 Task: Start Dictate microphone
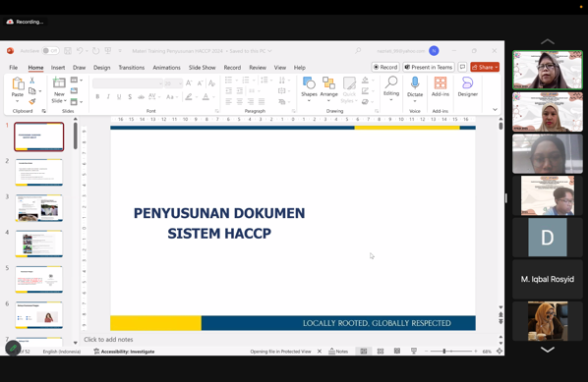pyautogui.click(x=415, y=86)
